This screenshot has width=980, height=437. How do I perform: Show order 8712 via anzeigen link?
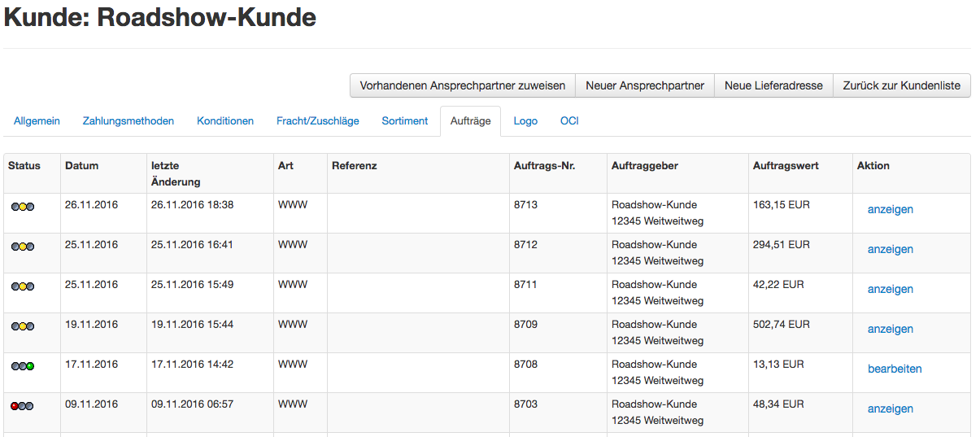click(x=891, y=249)
